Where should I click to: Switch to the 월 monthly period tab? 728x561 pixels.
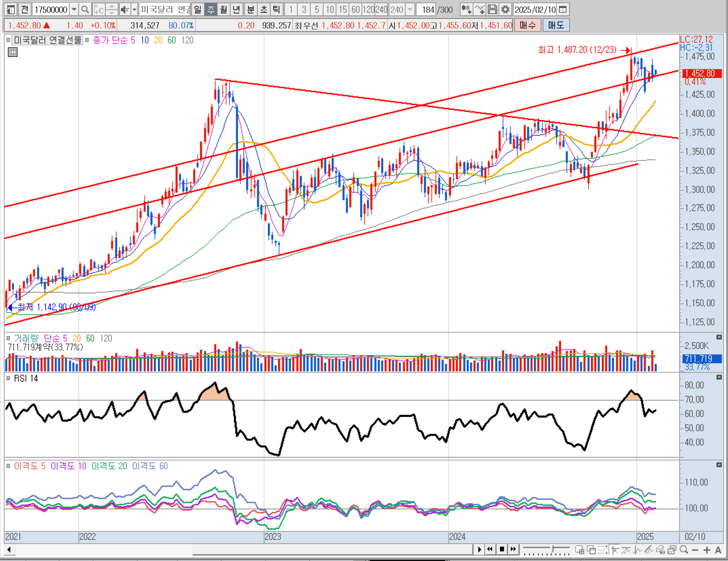coord(224,10)
